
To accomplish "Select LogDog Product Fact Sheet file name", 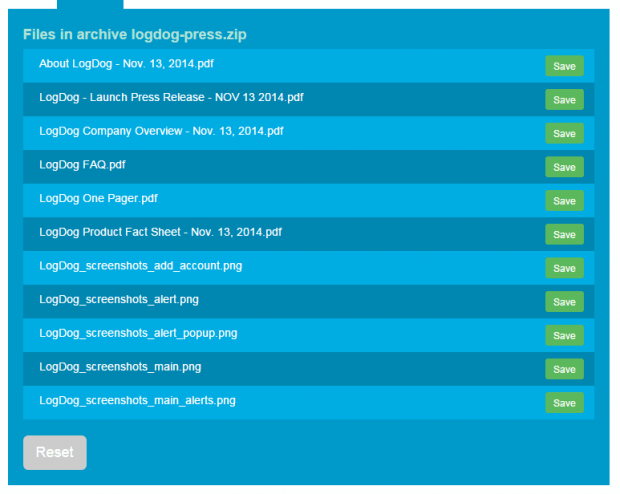I will click(161, 232).
